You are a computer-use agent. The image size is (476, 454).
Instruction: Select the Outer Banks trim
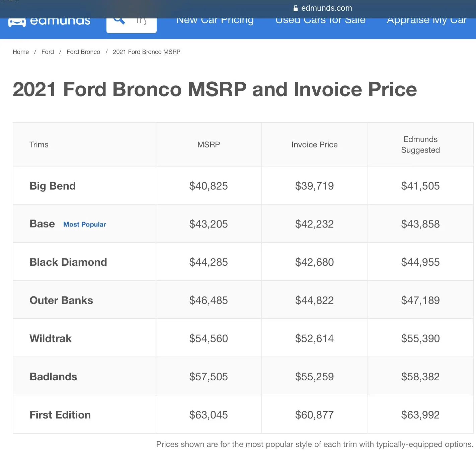(x=61, y=300)
